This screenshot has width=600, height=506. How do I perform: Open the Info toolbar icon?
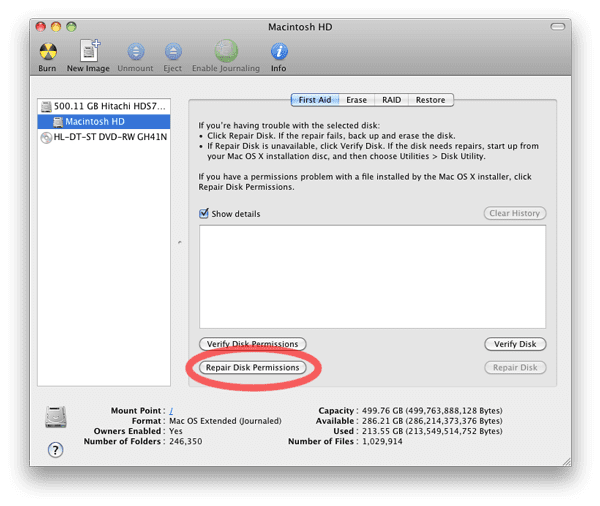[x=278, y=51]
